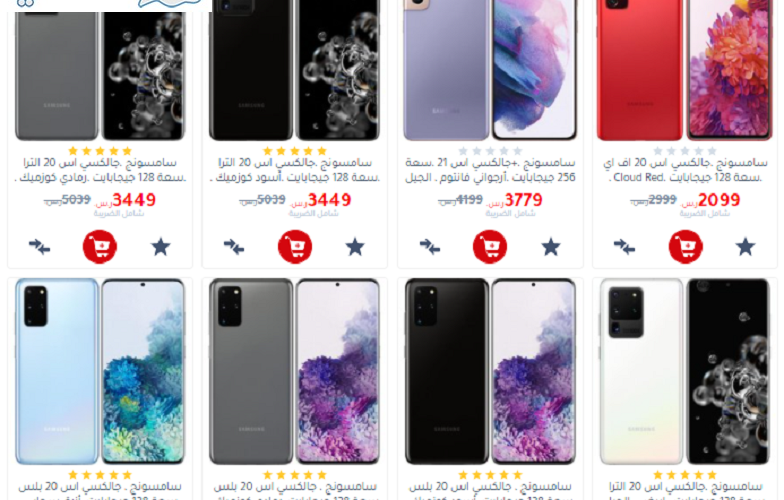The image size is (784, 500).
Task: Favorite the black Galaxy S20 Ultra
Action: pyautogui.click(x=356, y=246)
